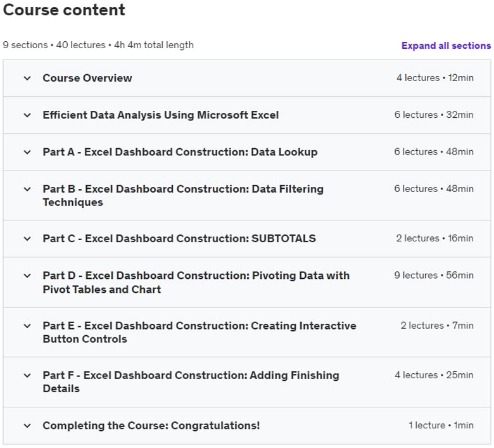Expand the Part E Button Controls chevron
The width and height of the screenshot is (494, 448).
[27, 326]
